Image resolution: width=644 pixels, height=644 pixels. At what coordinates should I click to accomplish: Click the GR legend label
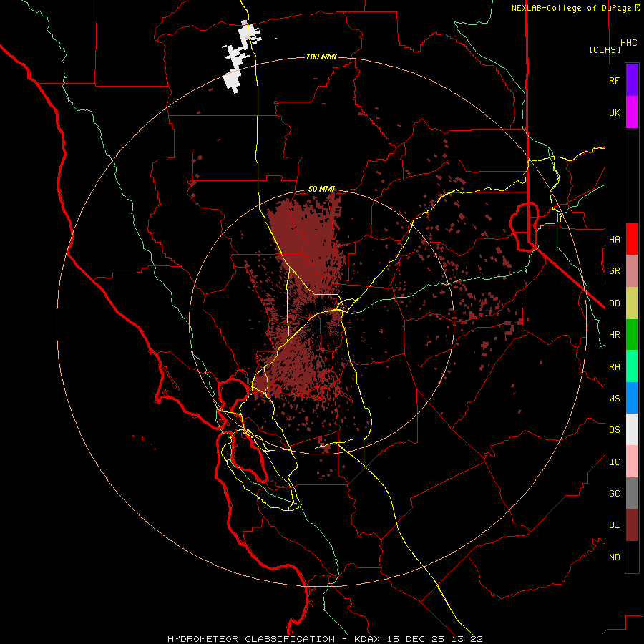click(x=614, y=271)
